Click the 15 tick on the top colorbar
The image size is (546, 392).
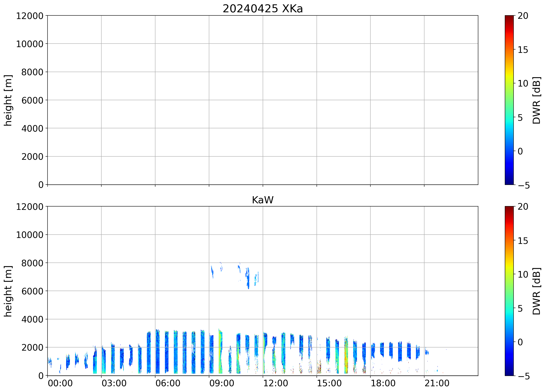(x=523, y=50)
